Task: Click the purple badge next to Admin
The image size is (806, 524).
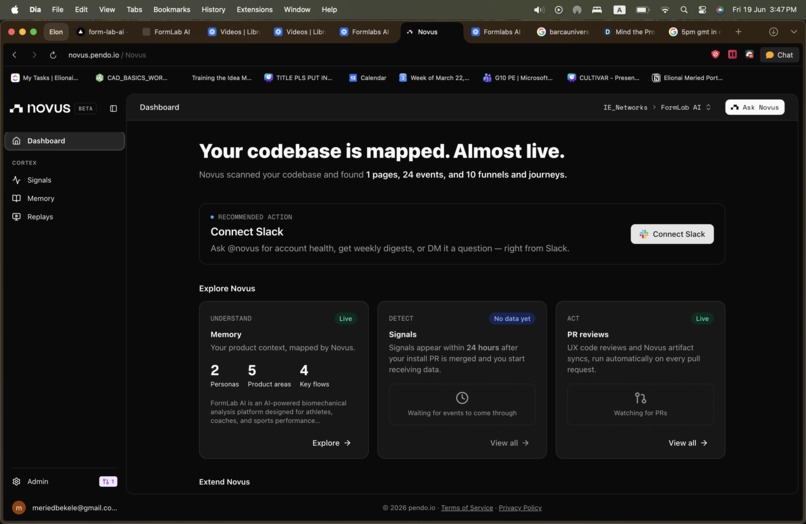Action: coord(108,481)
